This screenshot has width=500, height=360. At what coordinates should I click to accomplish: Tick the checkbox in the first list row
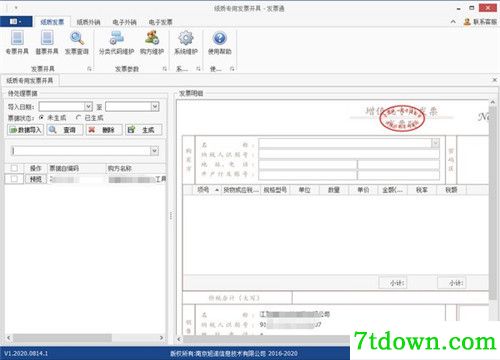coord(14,179)
